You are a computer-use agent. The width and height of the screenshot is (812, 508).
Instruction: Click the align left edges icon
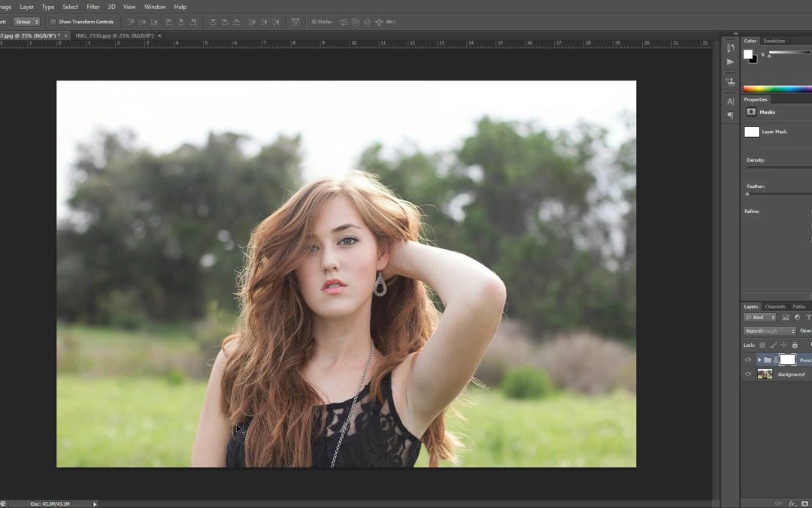[169, 22]
